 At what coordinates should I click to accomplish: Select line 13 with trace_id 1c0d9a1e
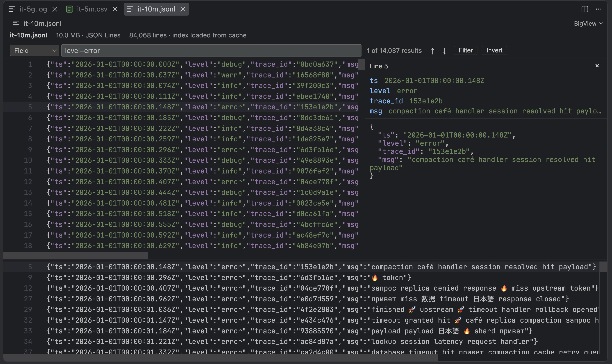click(x=181, y=192)
